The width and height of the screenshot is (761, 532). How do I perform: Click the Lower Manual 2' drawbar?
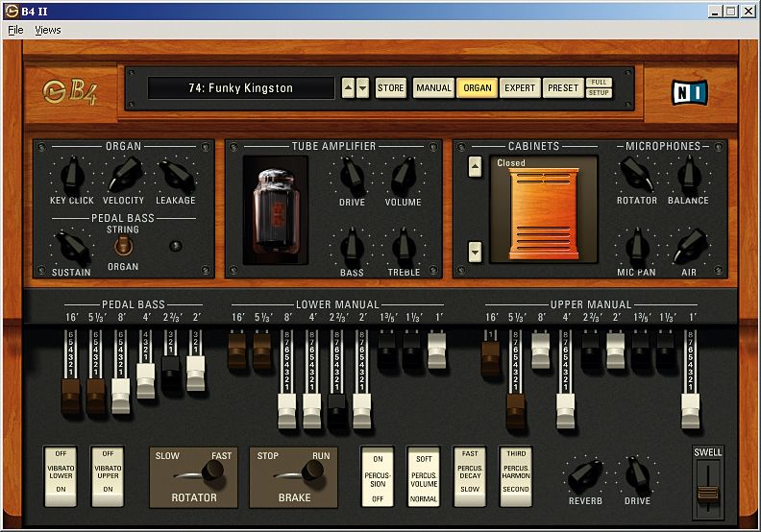361,411
